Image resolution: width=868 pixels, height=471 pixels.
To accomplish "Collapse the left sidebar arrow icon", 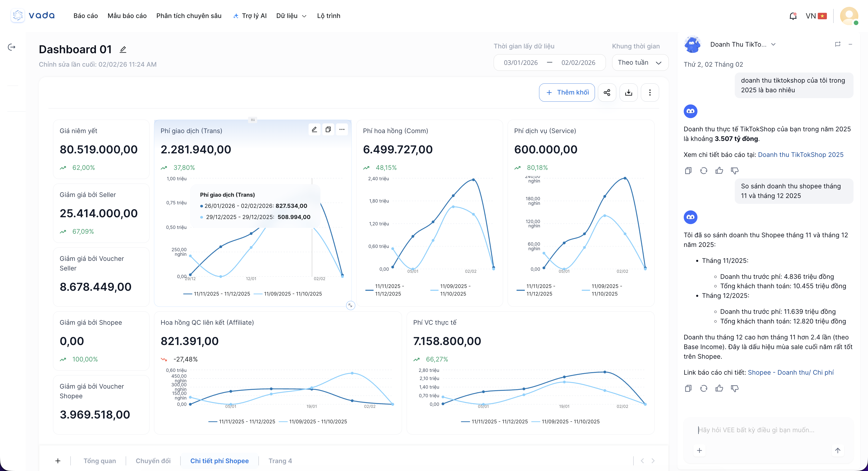I will pos(11,47).
